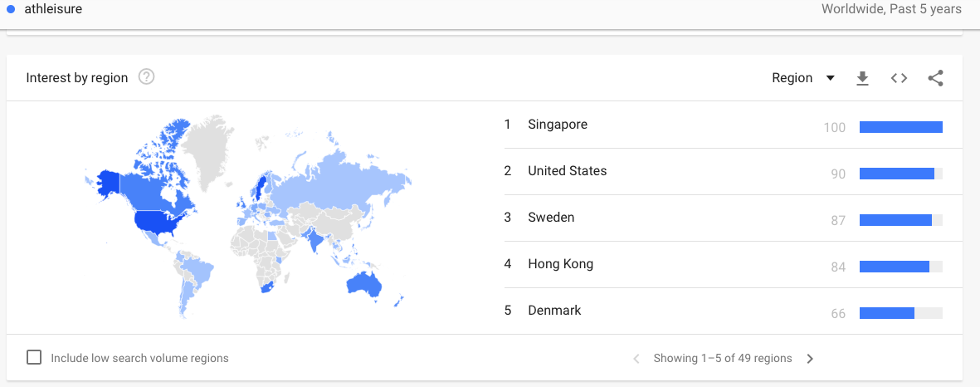Click Australia on the world map
This screenshot has width=980, height=387.
pyautogui.click(x=363, y=284)
